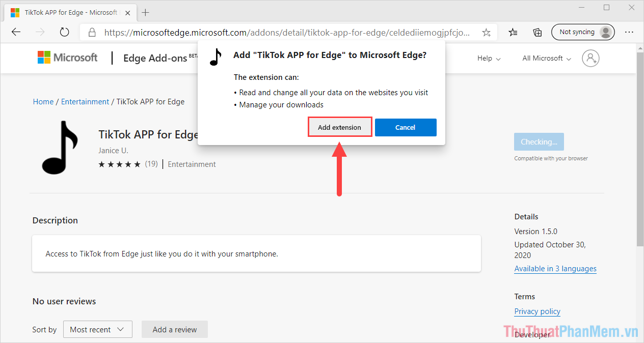The width and height of the screenshot is (644, 343).
Task: Click the refresh page icon
Action: click(x=64, y=32)
